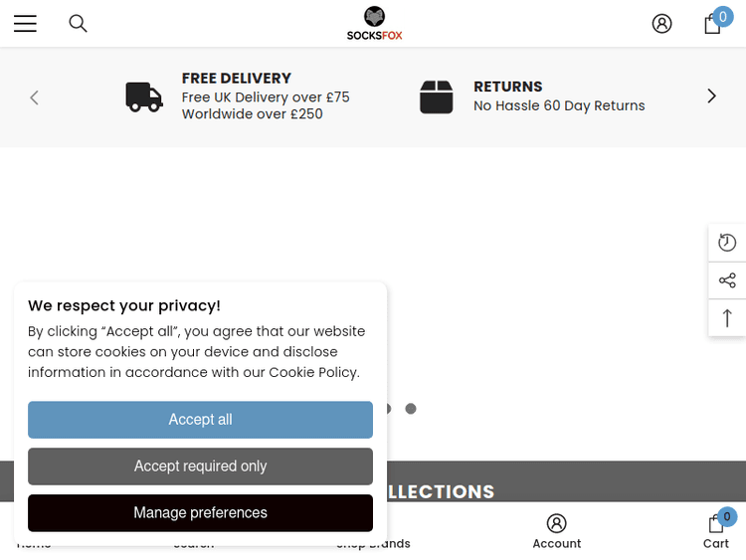The width and height of the screenshot is (746, 560).
Task: Open the account profile icon in header
Action: pyautogui.click(x=661, y=24)
